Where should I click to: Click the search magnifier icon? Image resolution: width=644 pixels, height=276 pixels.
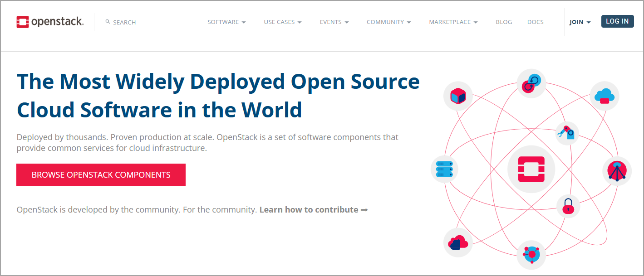coord(108,22)
